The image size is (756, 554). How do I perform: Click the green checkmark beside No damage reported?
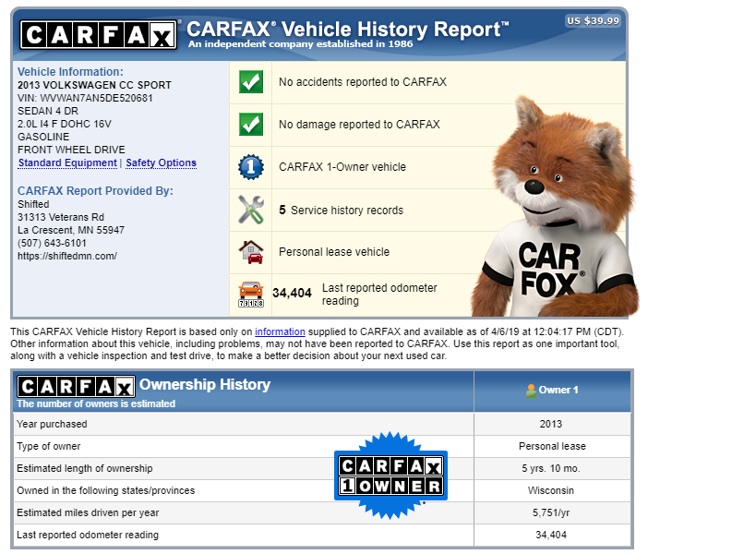[251, 125]
